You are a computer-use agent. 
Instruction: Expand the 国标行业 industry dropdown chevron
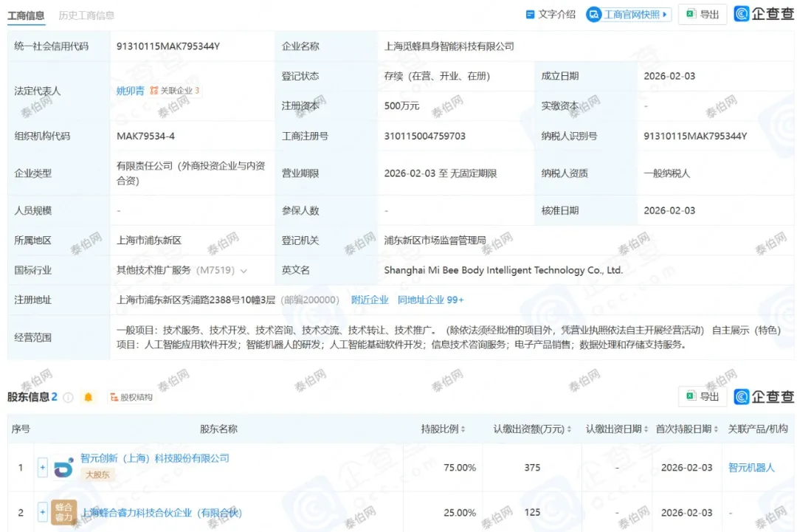[244, 271]
